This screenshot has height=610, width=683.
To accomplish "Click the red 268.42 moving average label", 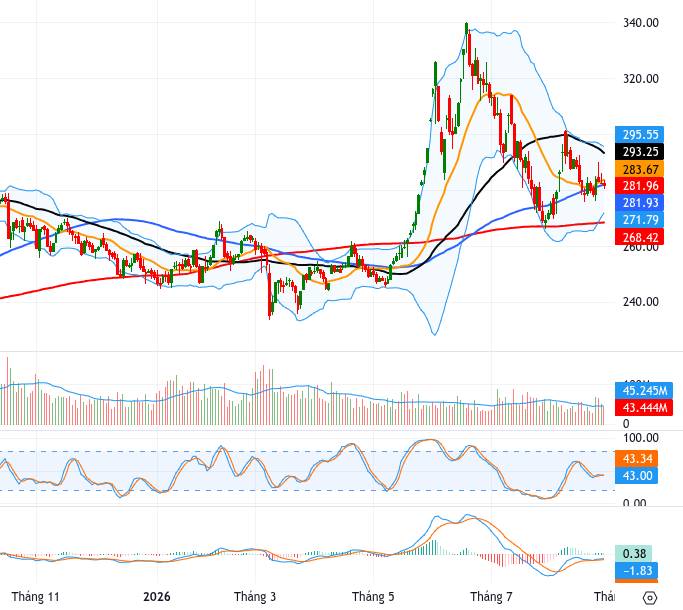I will pos(639,237).
